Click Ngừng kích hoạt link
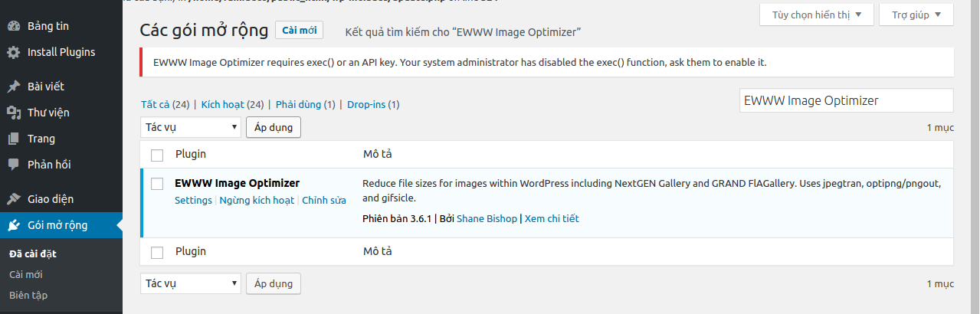 tap(257, 200)
